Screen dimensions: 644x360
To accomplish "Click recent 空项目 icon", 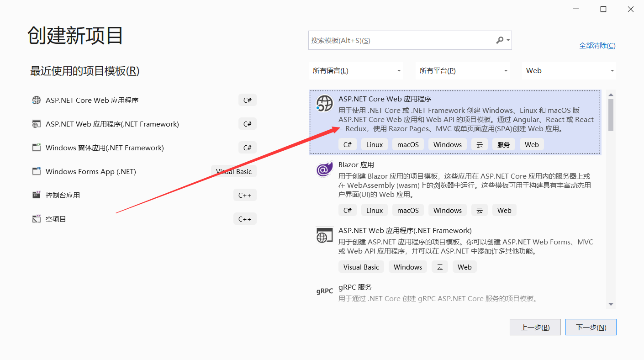I will click(x=37, y=219).
